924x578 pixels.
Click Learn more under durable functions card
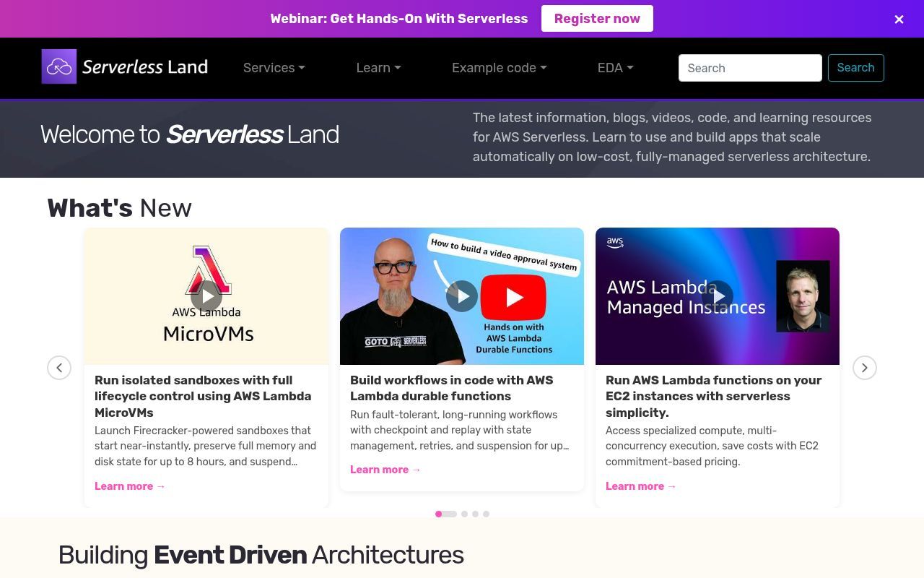pyautogui.click(x=385, y=470)
